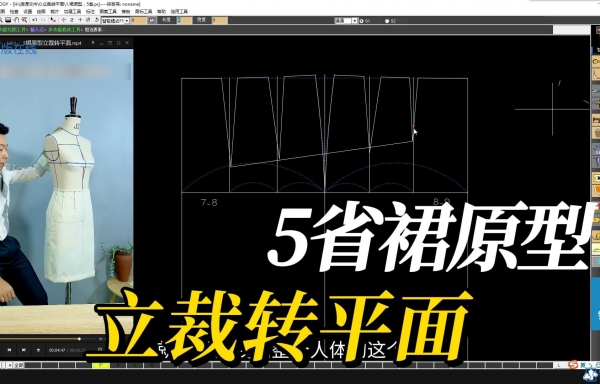Click the video volume speaker icon
600x384 pixels.
[101, 339]
